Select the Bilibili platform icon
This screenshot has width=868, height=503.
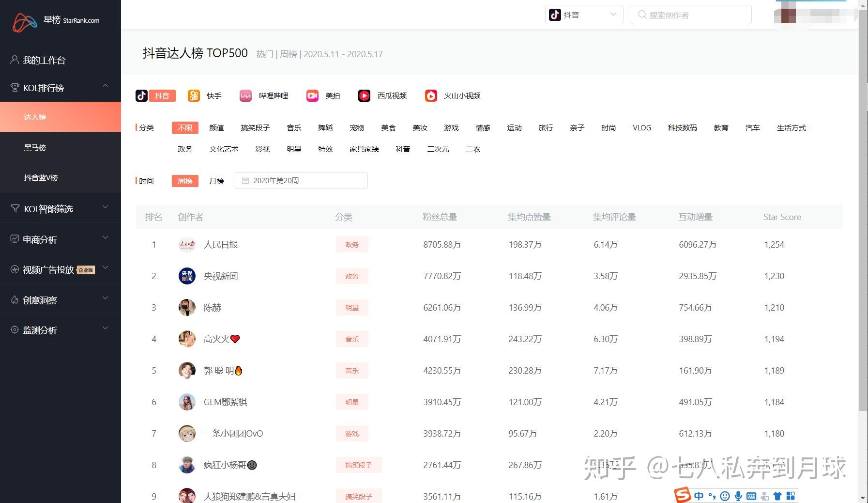(x=245, y=96)
